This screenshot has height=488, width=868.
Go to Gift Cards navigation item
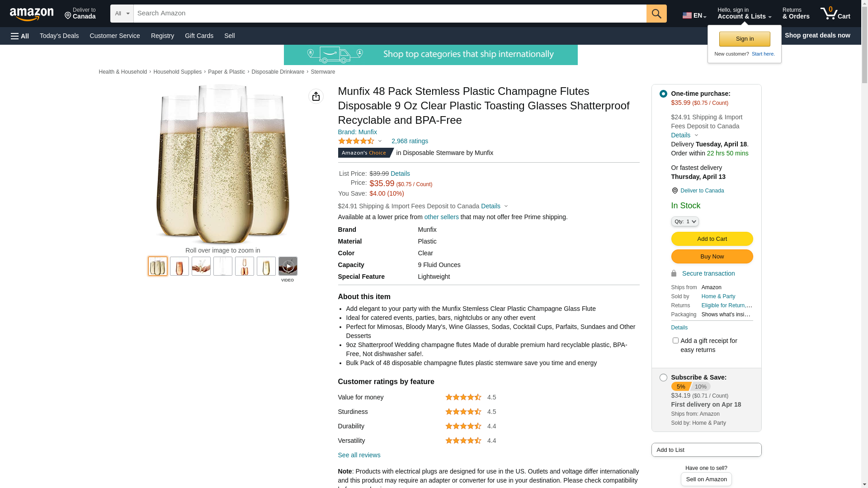(199, 36)
